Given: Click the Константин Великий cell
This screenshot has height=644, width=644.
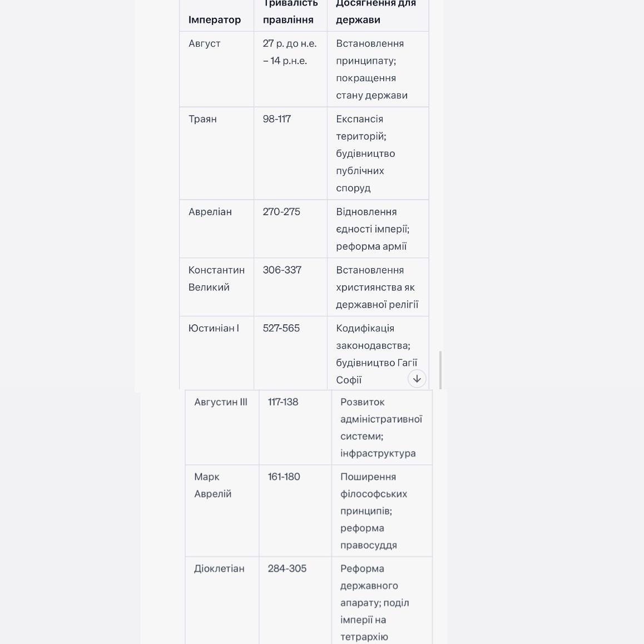Looking at the screenshot, I should (216, 279).
